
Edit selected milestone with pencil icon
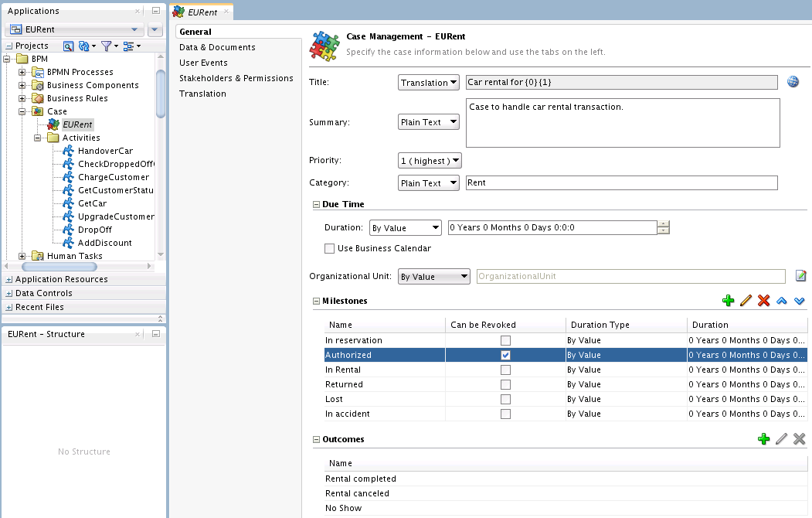click(746, 301)
